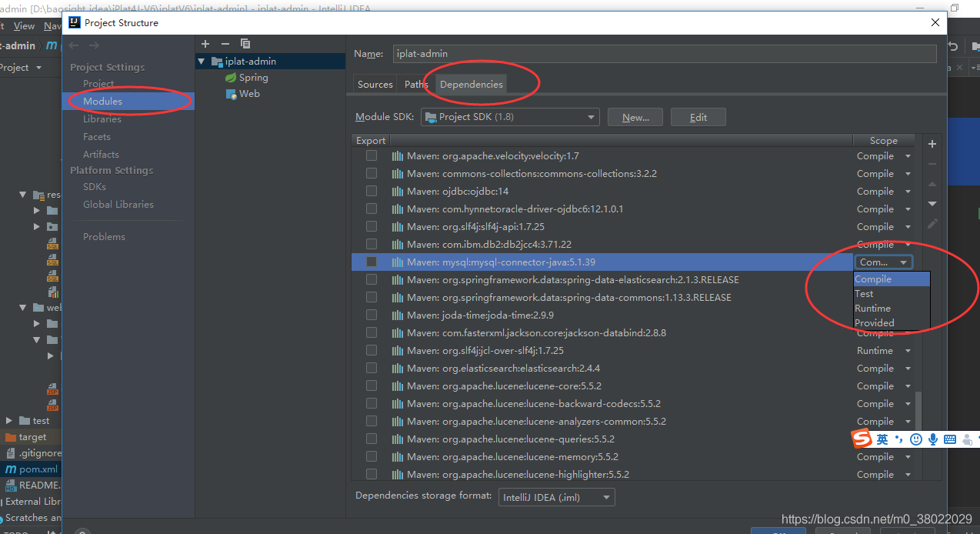Click the add dependency plus icon on right

932,143
